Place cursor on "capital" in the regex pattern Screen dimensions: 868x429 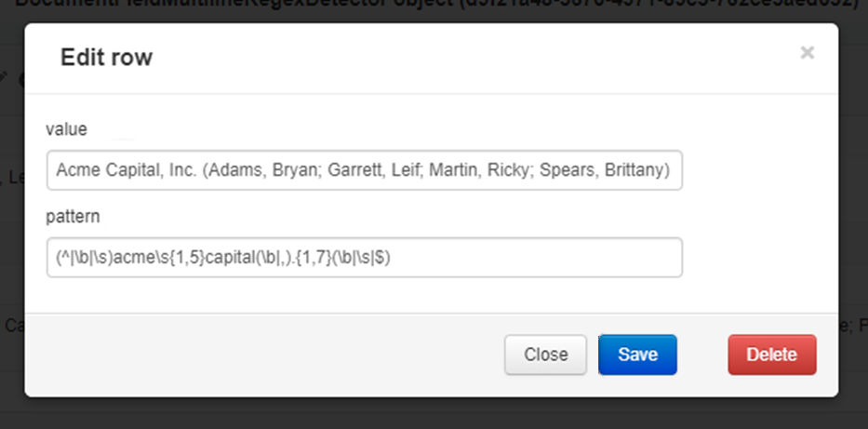pos(231,258)
